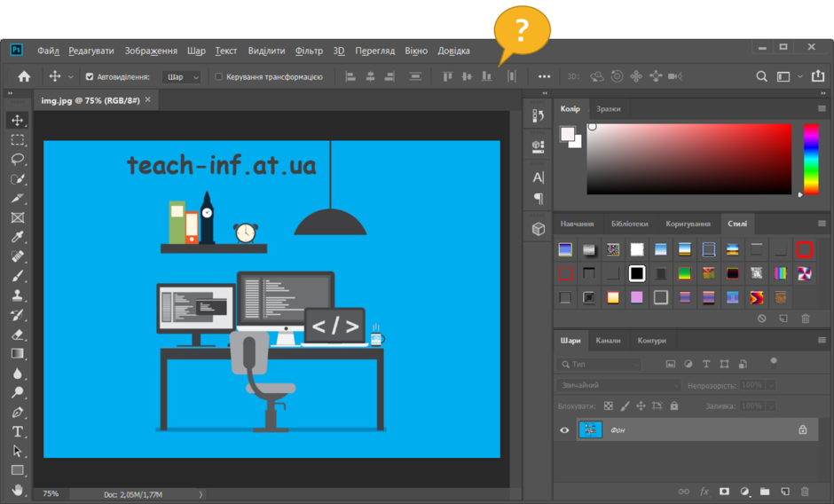
Task: Click the hue spectrum slider
Action: pyautogui.click(x=811, y=159)
